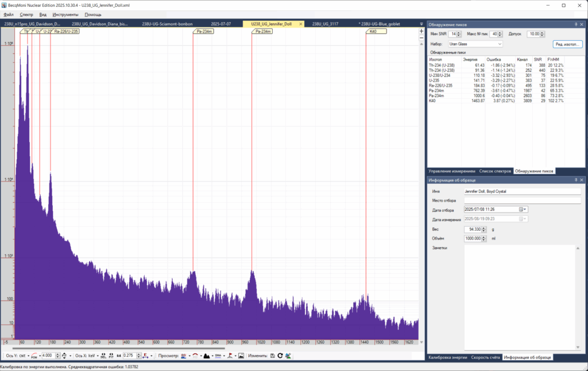Viewport: 588px width, 371px height.
Task: Open the Список спектров tab
Action: [494, 171]
